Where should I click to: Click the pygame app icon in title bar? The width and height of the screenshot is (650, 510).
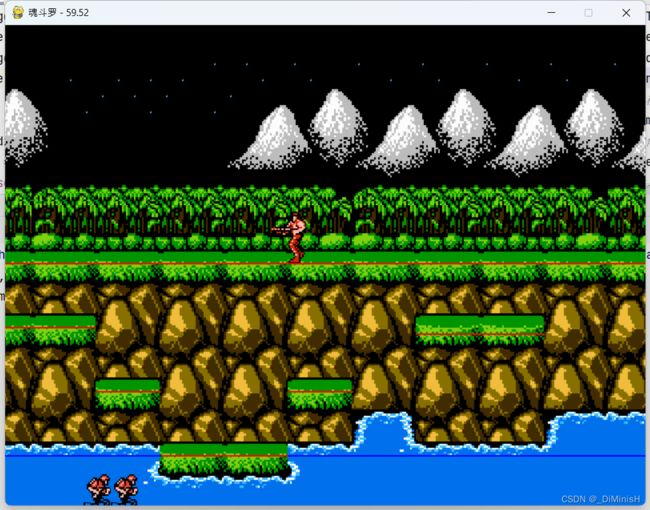click(x=18, y=12)
